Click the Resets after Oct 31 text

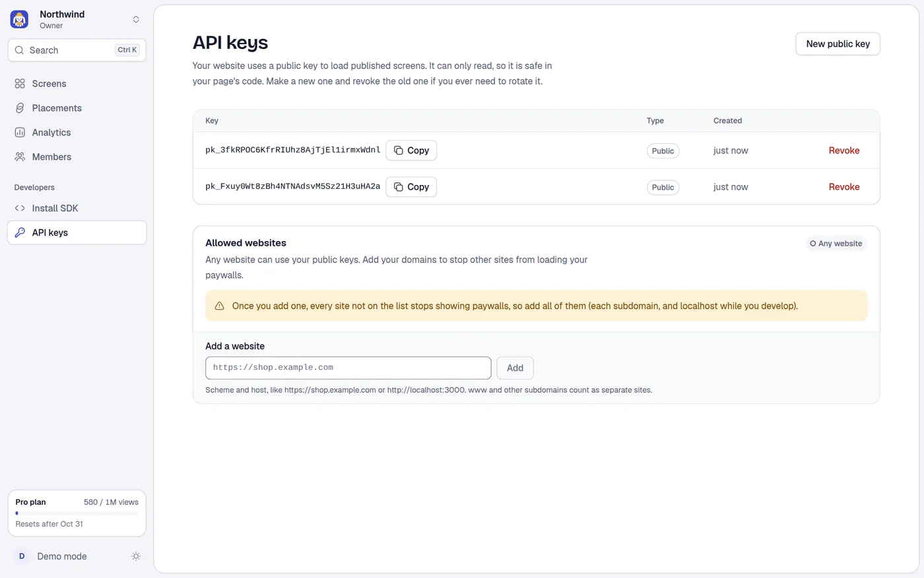coord(49,524)
